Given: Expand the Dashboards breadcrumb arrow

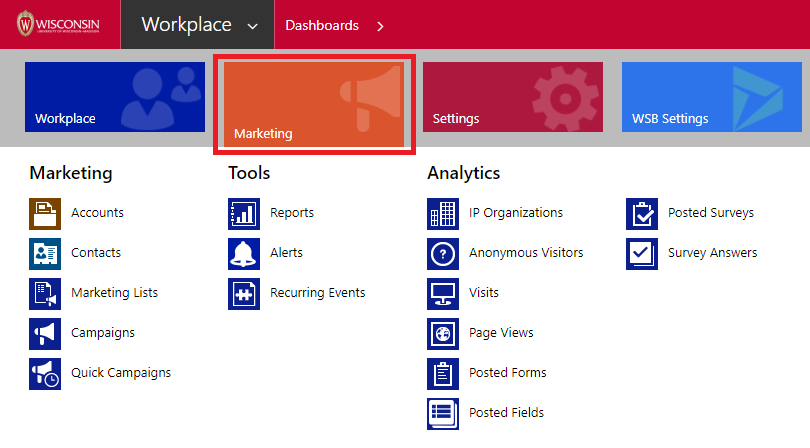Looking at the screenshot, I should click(380, 25).
